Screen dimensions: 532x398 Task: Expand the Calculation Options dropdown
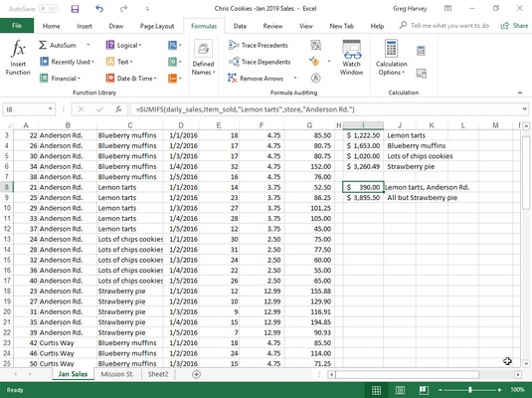391,58
